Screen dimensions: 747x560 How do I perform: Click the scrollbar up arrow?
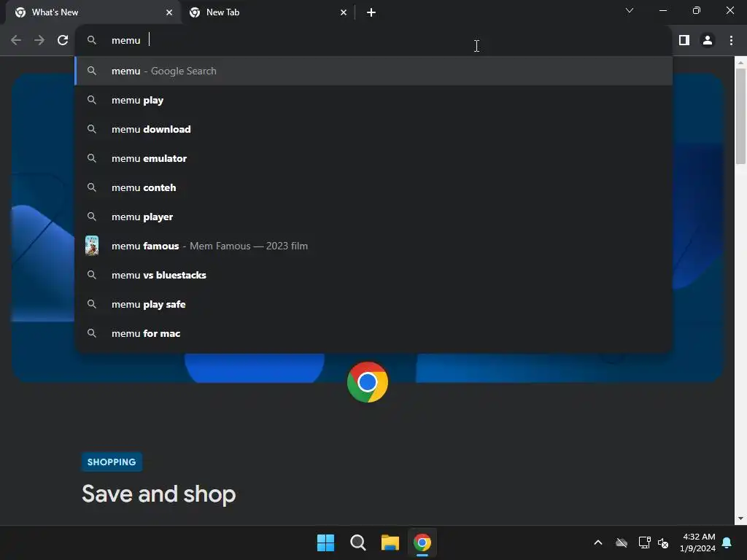(740, 63)
